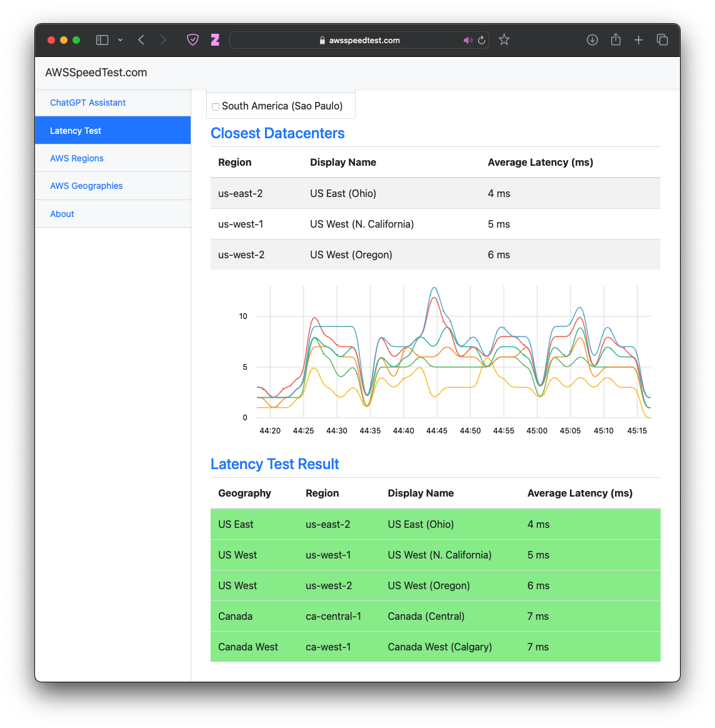Click the us-east-2 cell in Closest Datacenters
715x728 pixels.
241,193
